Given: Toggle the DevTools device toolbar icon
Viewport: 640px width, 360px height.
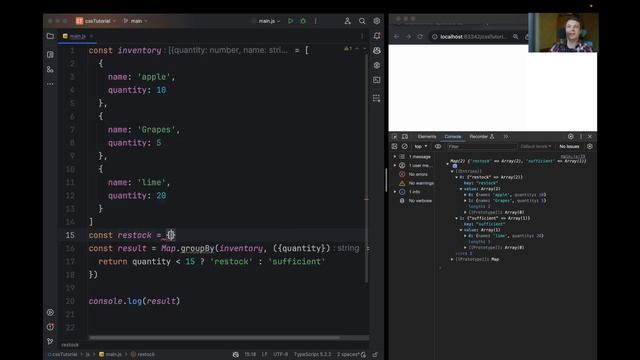Looking at the screenshot, I should [x=405, y=137].
